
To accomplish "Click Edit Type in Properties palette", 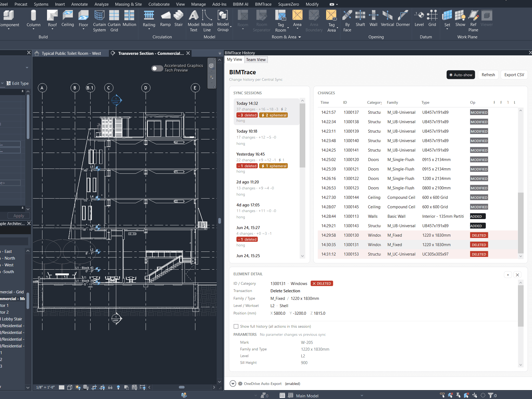I will click(x=18, y=83).
